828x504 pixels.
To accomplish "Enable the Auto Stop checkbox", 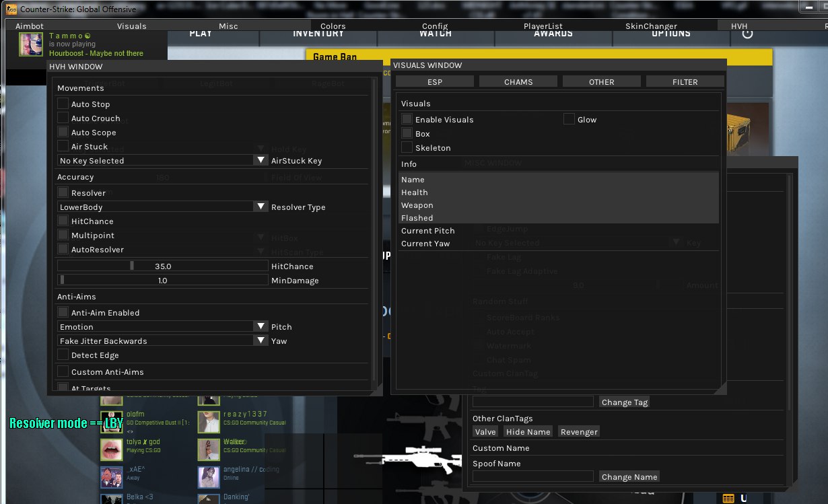I will point(63,104).
